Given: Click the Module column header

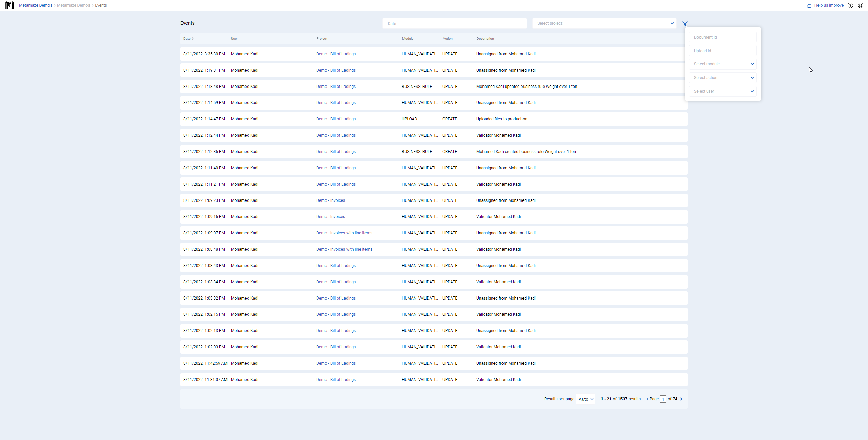Looking at the screenshot, I should (408, 39).
